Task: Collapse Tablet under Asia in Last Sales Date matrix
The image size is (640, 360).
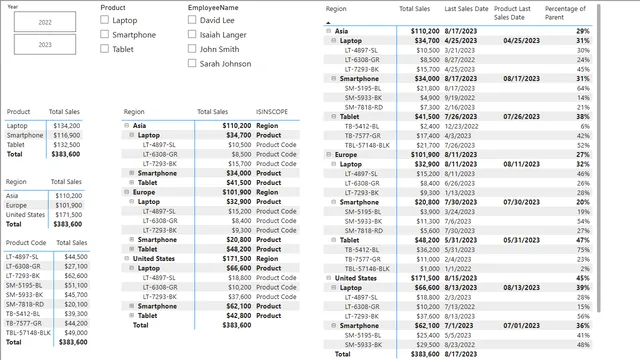Action: pyautogui.click(x=334, y=117)
